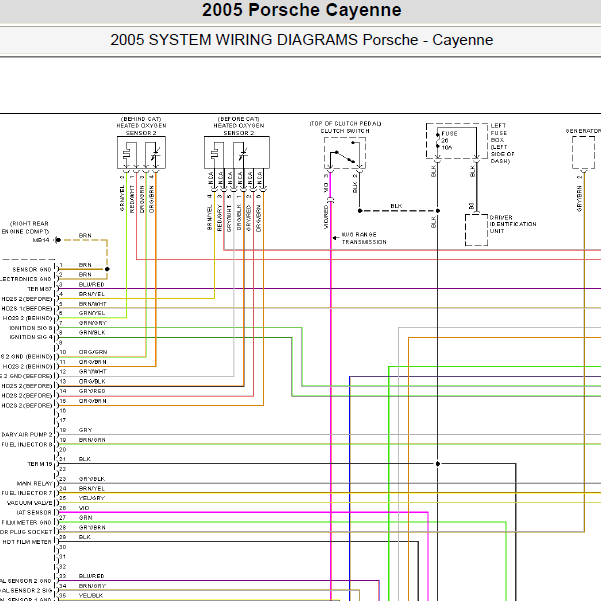Click the 'YEL/GRY' wire label at pin 25

tap(92, 498)
